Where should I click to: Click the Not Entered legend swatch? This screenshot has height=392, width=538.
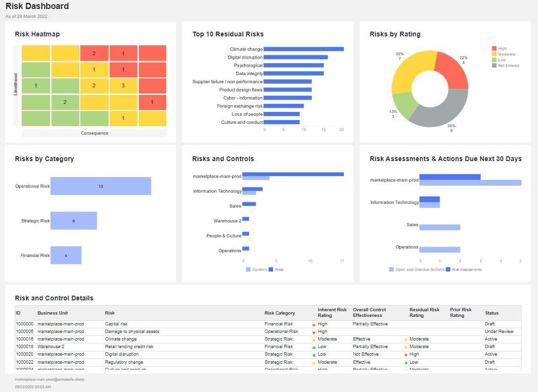coord(494,66)
